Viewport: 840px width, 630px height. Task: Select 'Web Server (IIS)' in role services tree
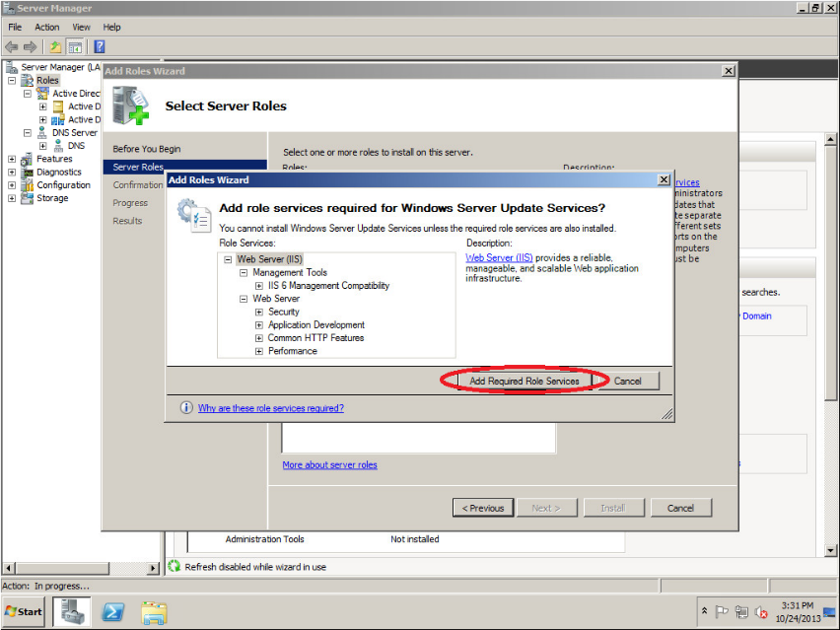coord(270,259)
